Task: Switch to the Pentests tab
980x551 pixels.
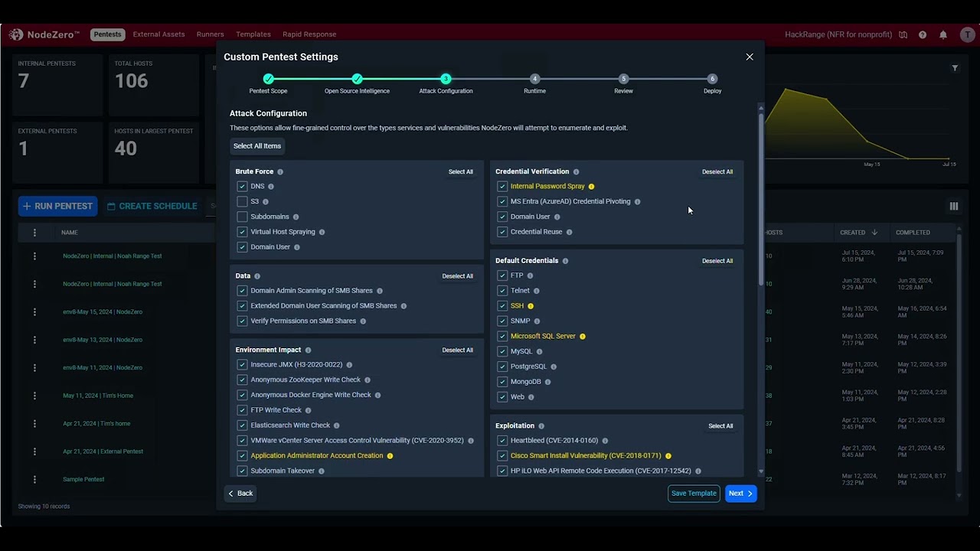Action: (x=107, y=34)
